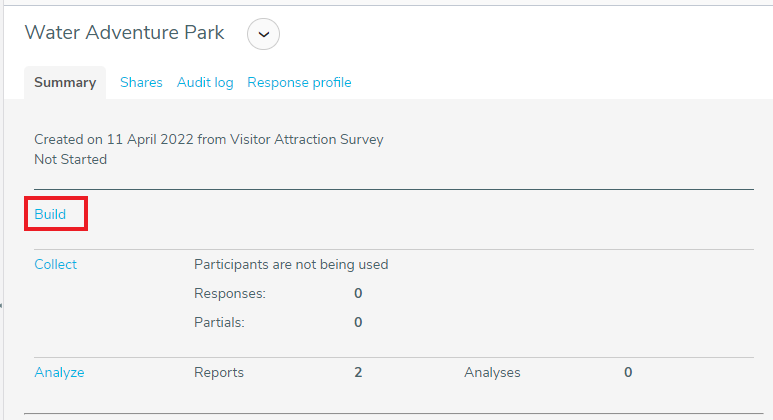Image resolution: width=773 pixels, height=420 pixels.
Task: Select the Analyses count value
Action: tap(628, 373)
